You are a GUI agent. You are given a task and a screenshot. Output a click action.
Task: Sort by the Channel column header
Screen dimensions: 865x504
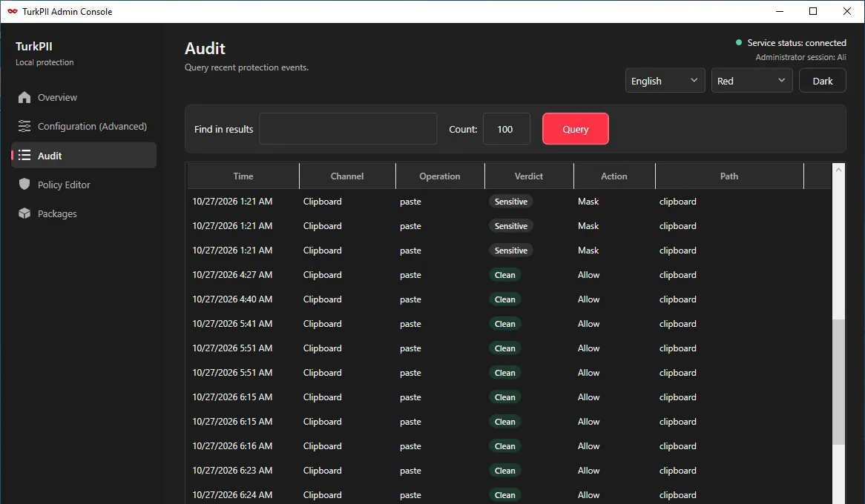click(347, 176)
